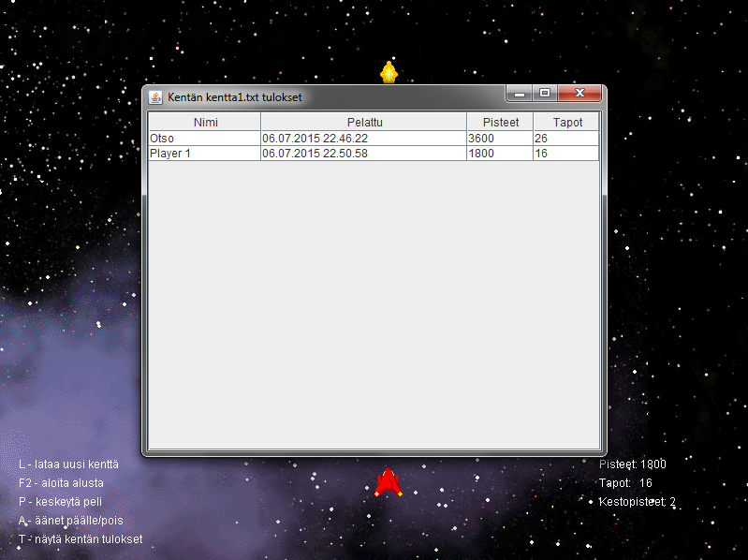Click the 'Kestopisteet: 2' status text
This screenshot has height=560, width=748.
click(638, 502)
